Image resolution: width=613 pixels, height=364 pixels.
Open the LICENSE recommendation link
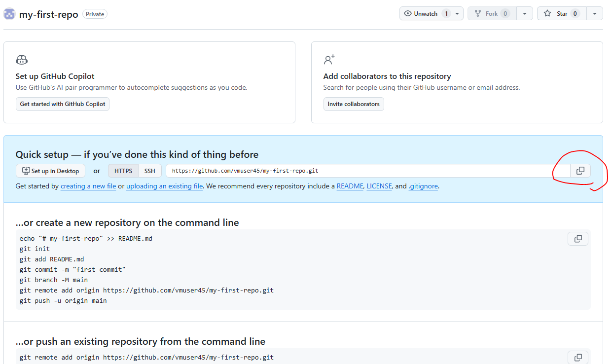click(379, 186)
